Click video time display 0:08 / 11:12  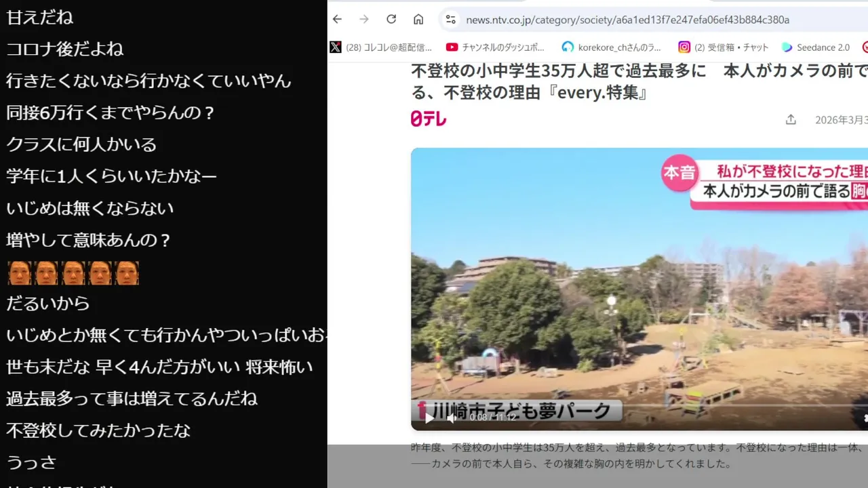tap(493, 418)
